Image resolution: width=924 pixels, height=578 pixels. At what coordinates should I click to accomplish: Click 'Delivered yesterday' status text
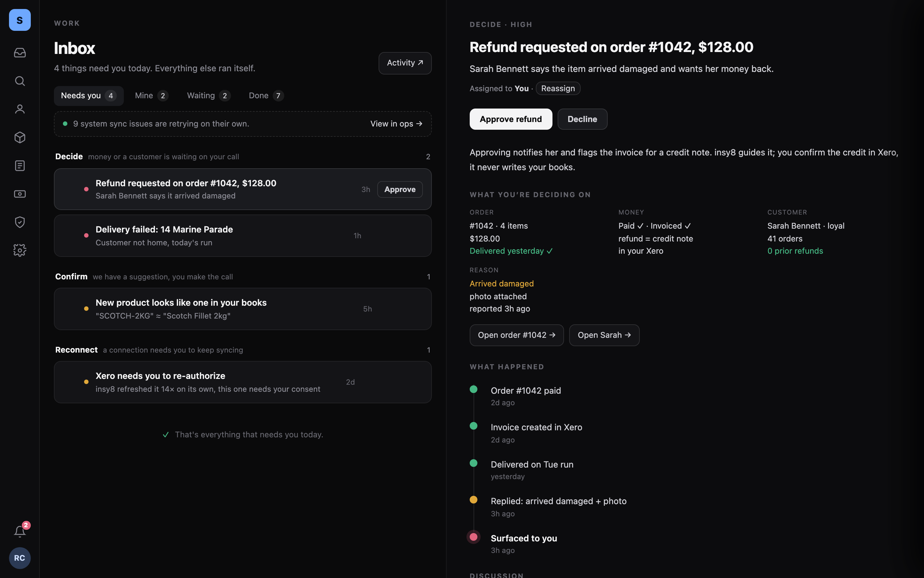[511, 251]
